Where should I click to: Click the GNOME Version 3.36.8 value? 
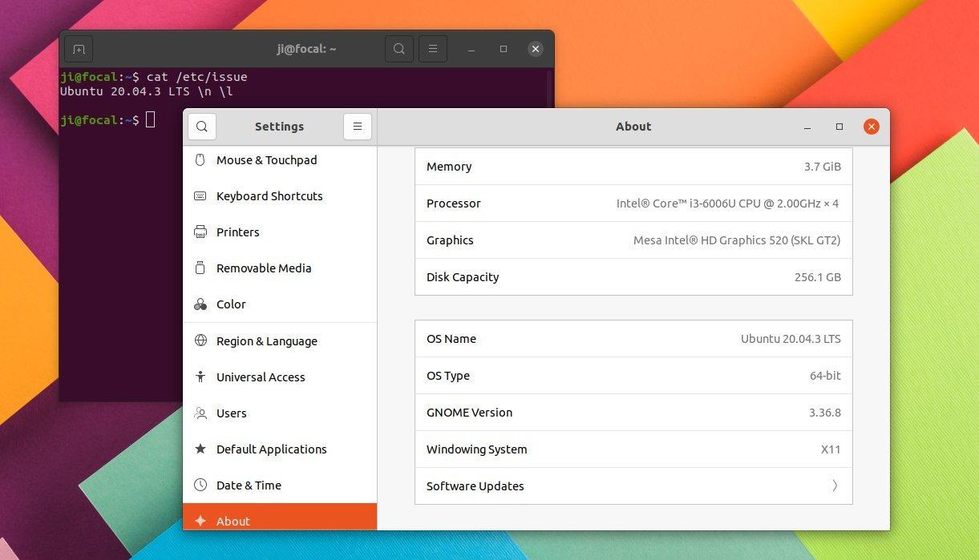point(825,413)
